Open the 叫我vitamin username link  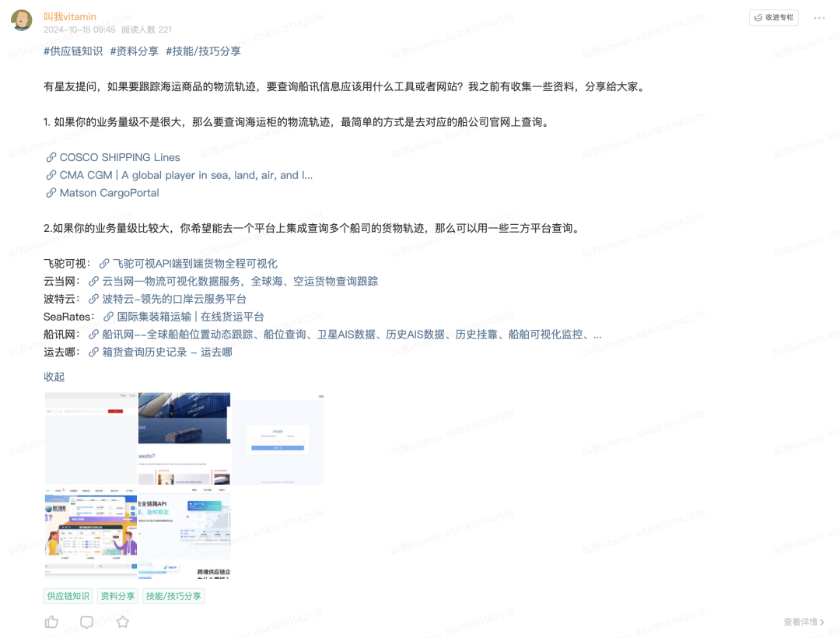pyautogui.click(x=70, y=16)
